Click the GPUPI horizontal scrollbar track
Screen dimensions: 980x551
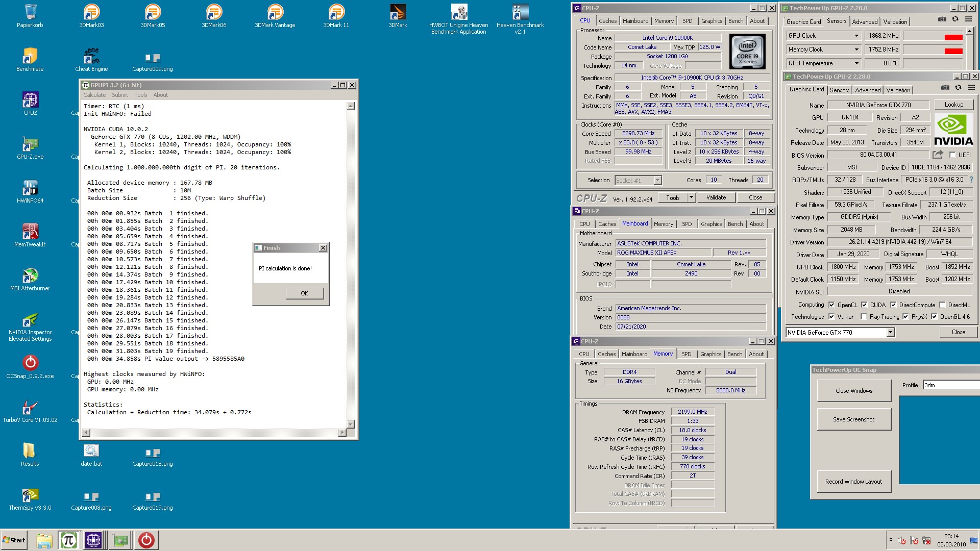214,433
